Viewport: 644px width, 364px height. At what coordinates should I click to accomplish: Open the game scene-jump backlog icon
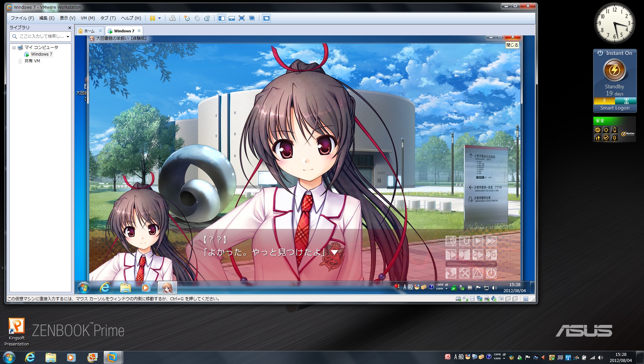pyautogui.click(x=451, y=241)
